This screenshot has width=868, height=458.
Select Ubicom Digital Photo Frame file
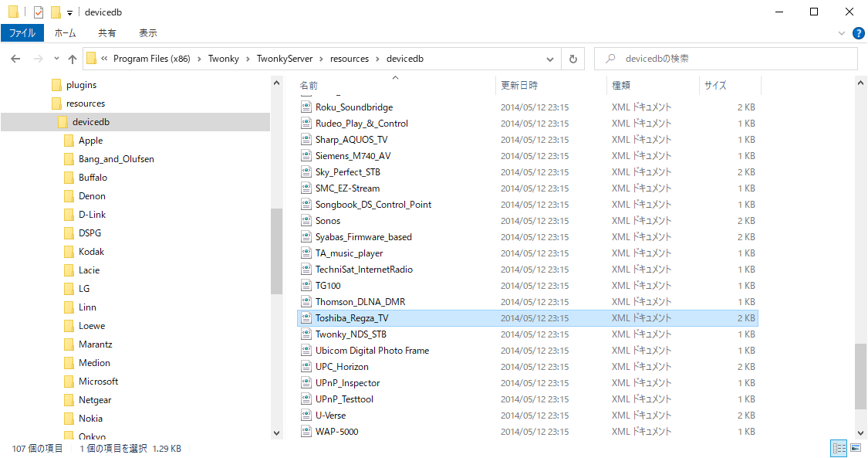pos(372,351)
